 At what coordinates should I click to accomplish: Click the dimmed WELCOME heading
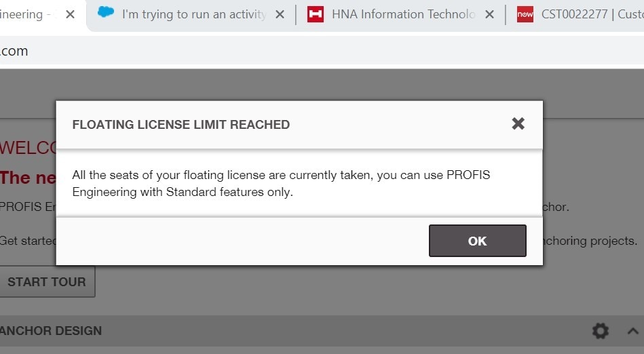[28, 148]
